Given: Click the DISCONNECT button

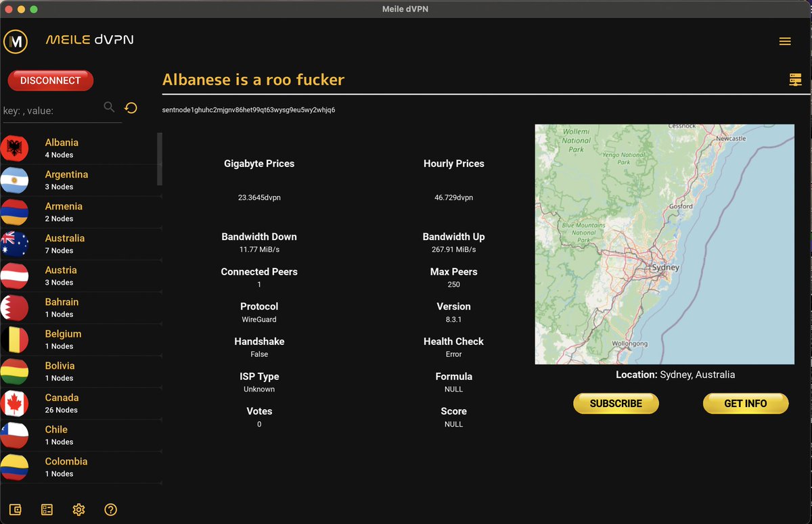Looking at the screenshot, I should pos(51,80).
